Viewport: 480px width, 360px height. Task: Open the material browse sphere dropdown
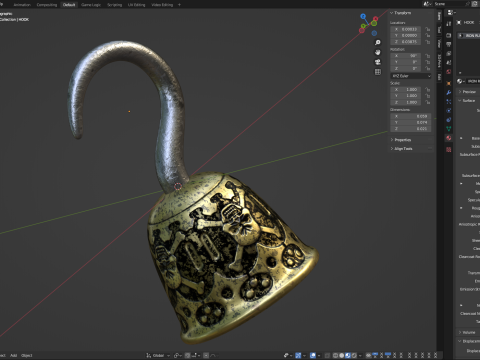click(461, 81)
